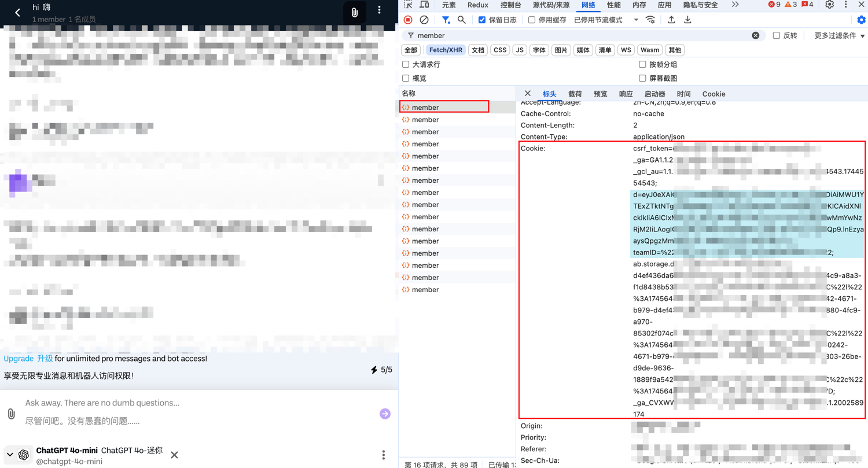Screen dimensions: 868x468
Task: Click the 5/5 message counter
Action: (381, 370)
